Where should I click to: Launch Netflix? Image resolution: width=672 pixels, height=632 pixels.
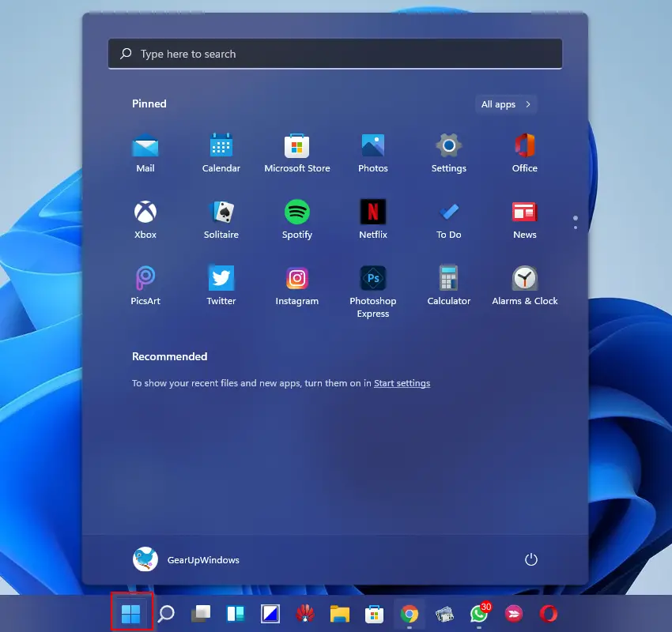(x=373, y=220)
